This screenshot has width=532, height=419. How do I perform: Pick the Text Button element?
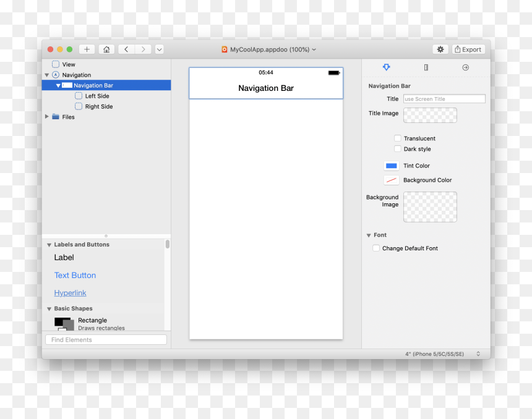click(x=75, y=275)
